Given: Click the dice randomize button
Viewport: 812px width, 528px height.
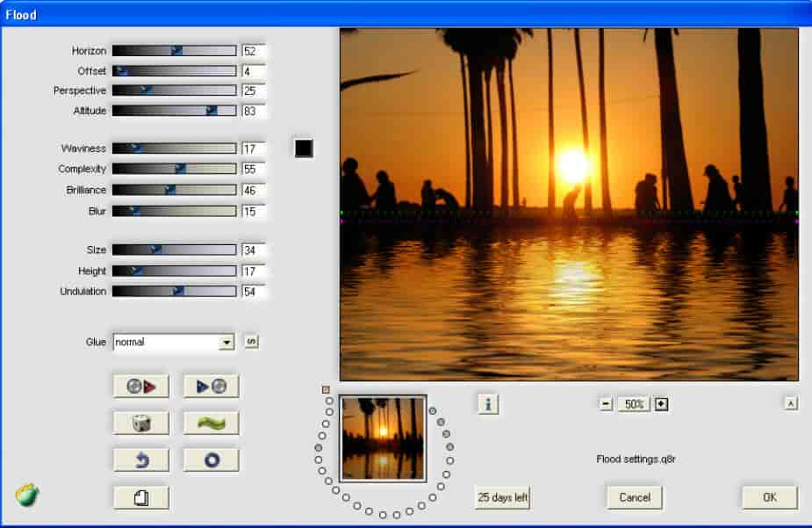Looking at the screenshot, I should pyautogui.click(x=140, y=423).
